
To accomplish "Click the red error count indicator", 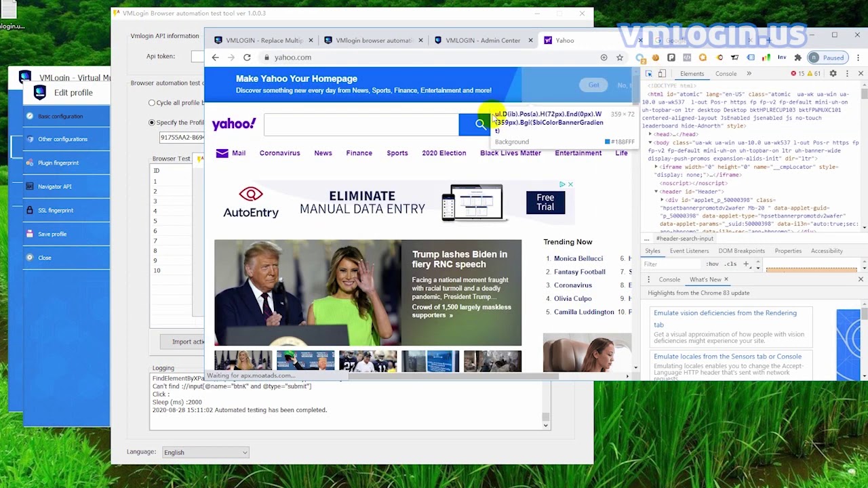I will tap(797, 73).
